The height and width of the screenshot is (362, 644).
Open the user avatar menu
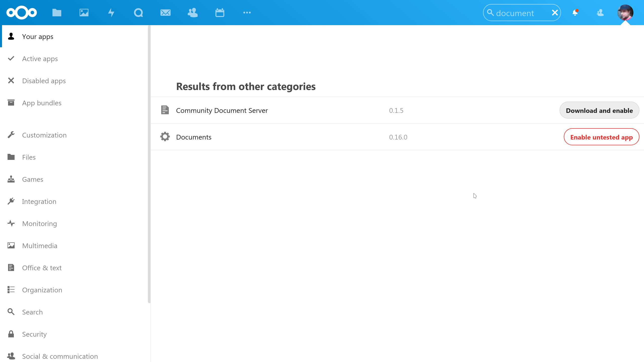coord(625,13)
